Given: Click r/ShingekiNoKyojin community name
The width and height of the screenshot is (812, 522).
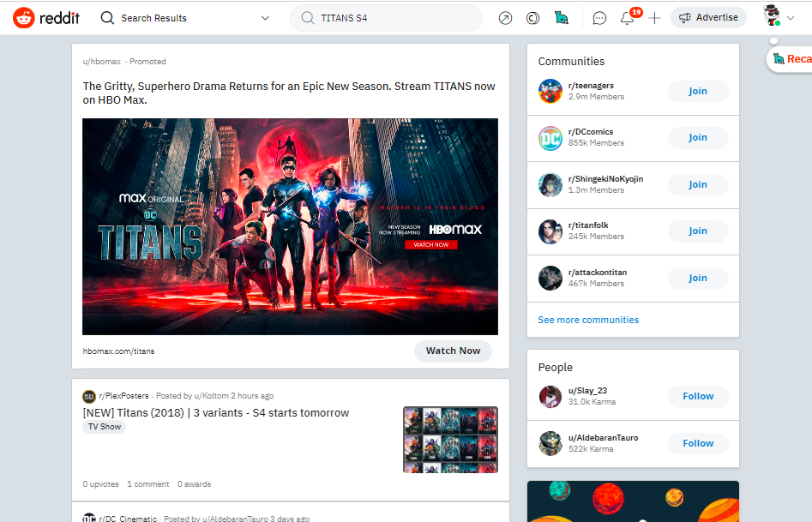Looking at the screenshot, I should [x=606, y=179].
